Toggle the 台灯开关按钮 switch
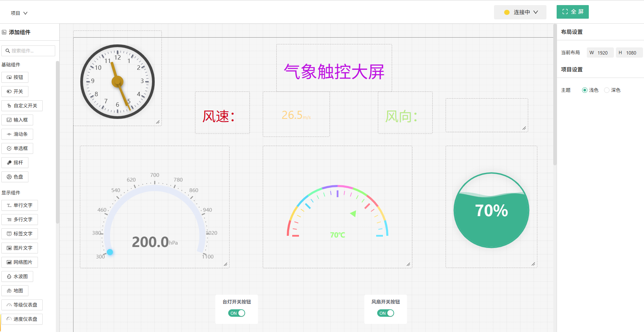 (x=237, y=313)
